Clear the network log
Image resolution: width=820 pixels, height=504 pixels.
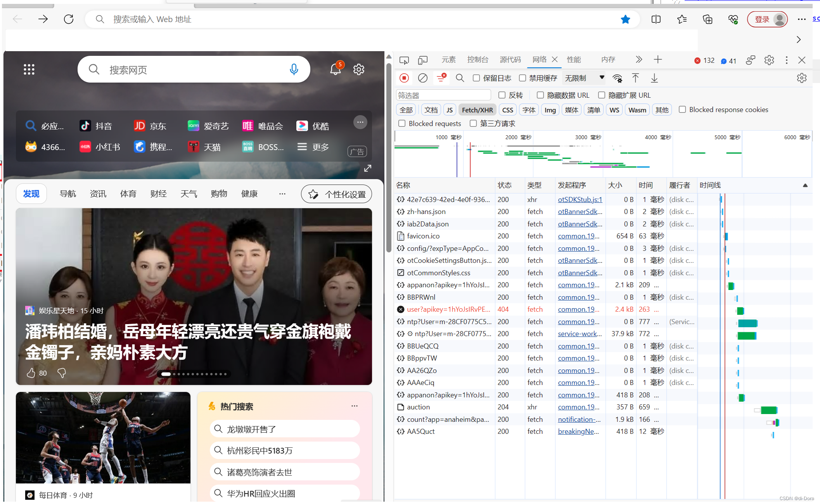423,78
